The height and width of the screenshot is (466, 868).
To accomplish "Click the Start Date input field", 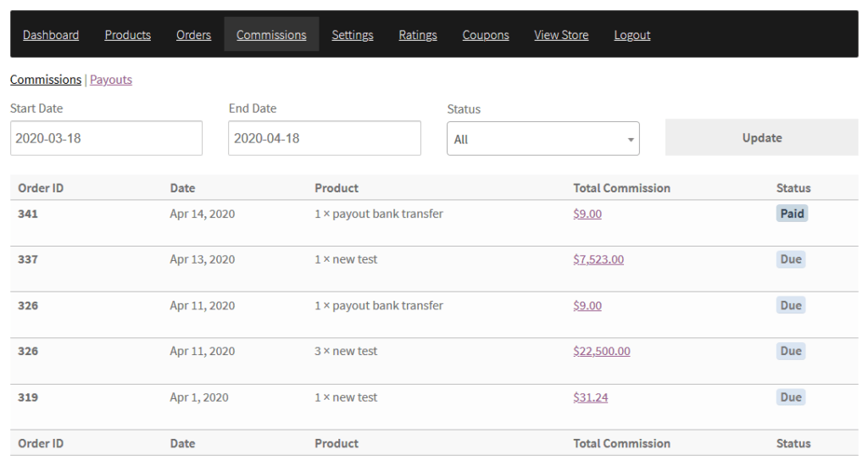I will 106,138.
